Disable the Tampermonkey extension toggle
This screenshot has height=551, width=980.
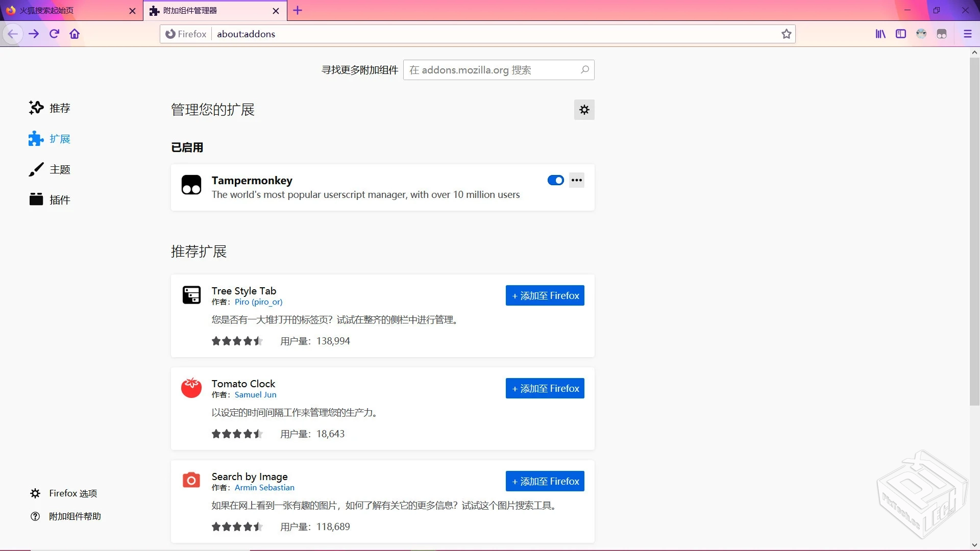(x=555, y=180)
